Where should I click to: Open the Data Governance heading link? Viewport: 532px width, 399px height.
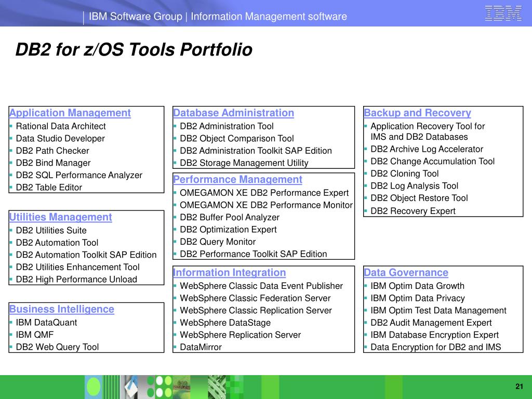tap(406, 272)
